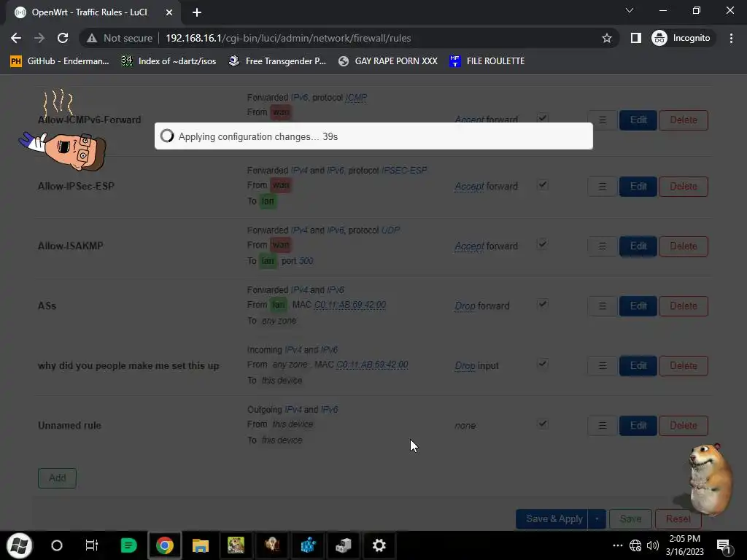Screen dimensions: 747x560
Task: Click the ASs rule MAC address
Action: click(x=350, y=305)
